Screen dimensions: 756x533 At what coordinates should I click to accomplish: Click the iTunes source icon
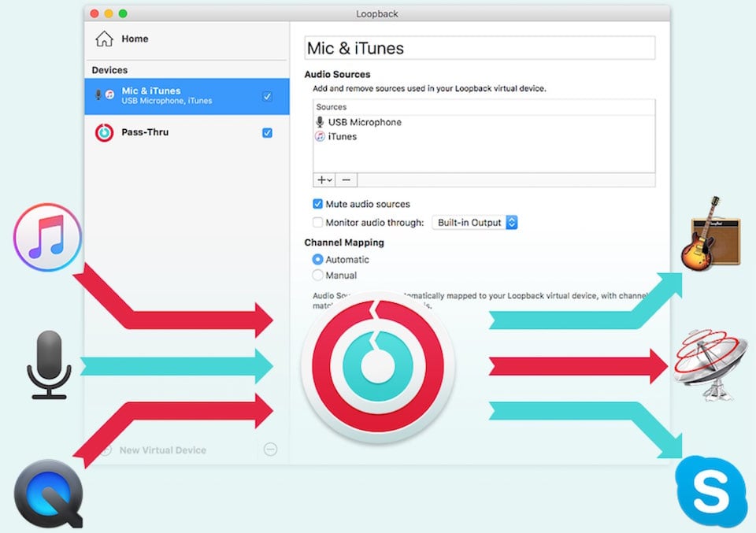(320, 136)
